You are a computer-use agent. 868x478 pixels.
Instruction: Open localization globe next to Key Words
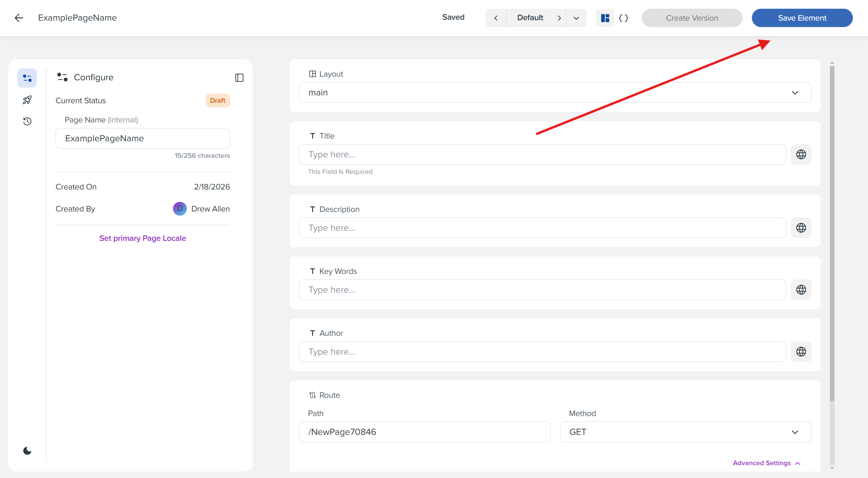tap(801, 289)
